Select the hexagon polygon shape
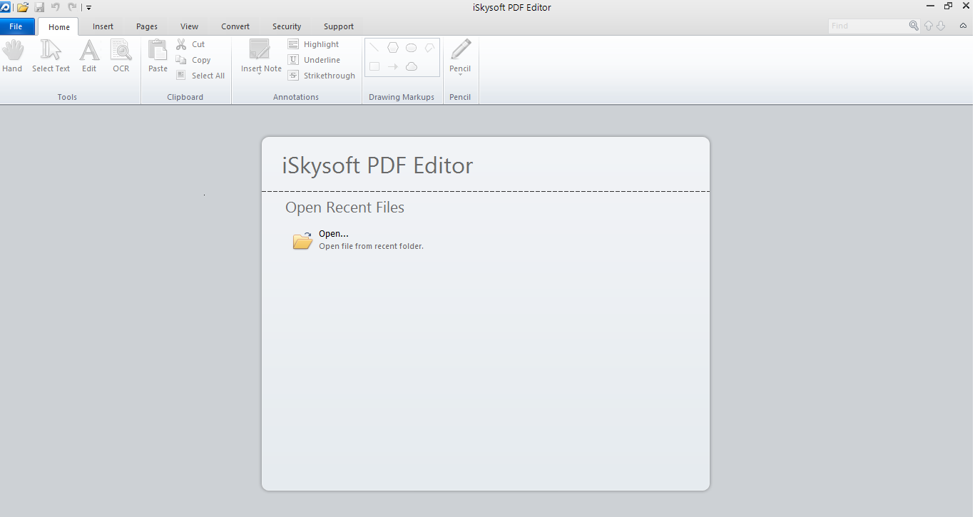This screenshot has width=980, height=517. pyautogui.click(x=393, y=48)
